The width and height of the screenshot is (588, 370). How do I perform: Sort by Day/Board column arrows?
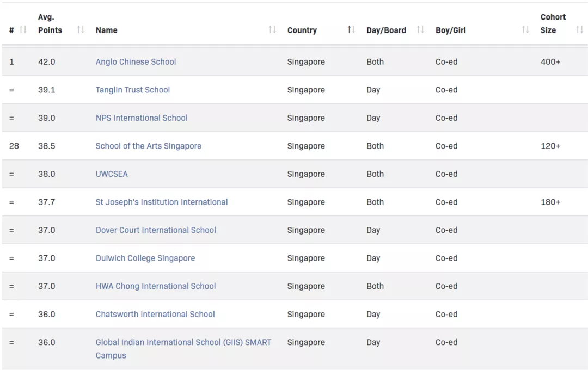tap(420, 29)
